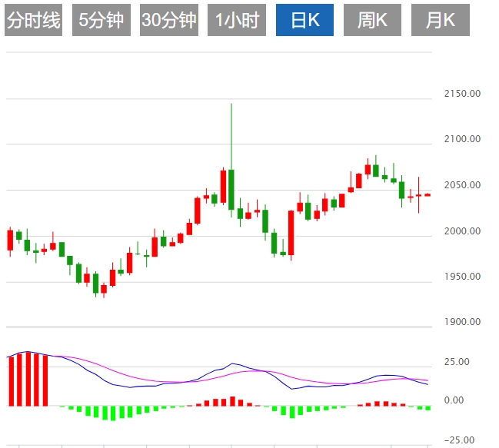Click the 2150.00 price axis label
Screen dimensions: 499x448
(x=462, y=94)
